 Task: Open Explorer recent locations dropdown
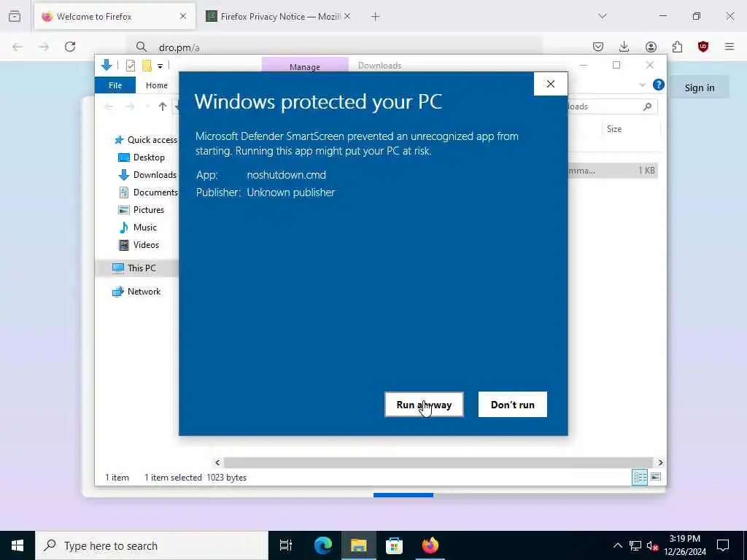pyautogui.click(x=147, y=106)
